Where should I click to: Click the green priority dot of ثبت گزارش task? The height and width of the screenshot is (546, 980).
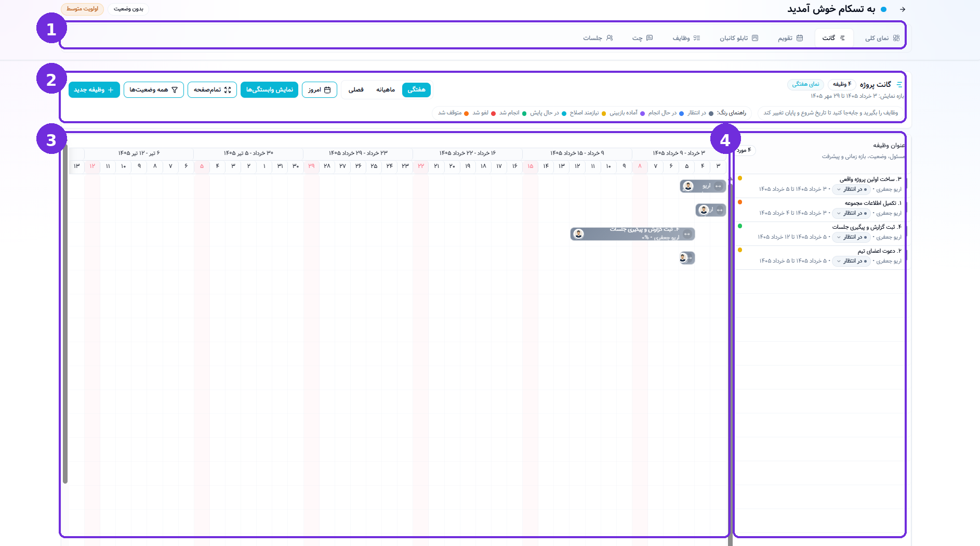tap(740, 226)
